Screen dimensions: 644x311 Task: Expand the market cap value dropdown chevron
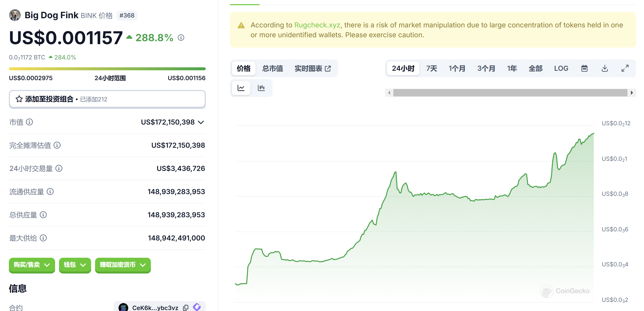[201, 122]
